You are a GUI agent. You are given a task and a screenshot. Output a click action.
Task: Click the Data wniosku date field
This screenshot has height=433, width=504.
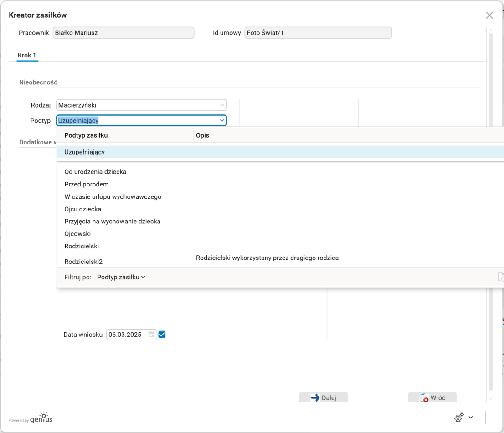coord(126,335)
